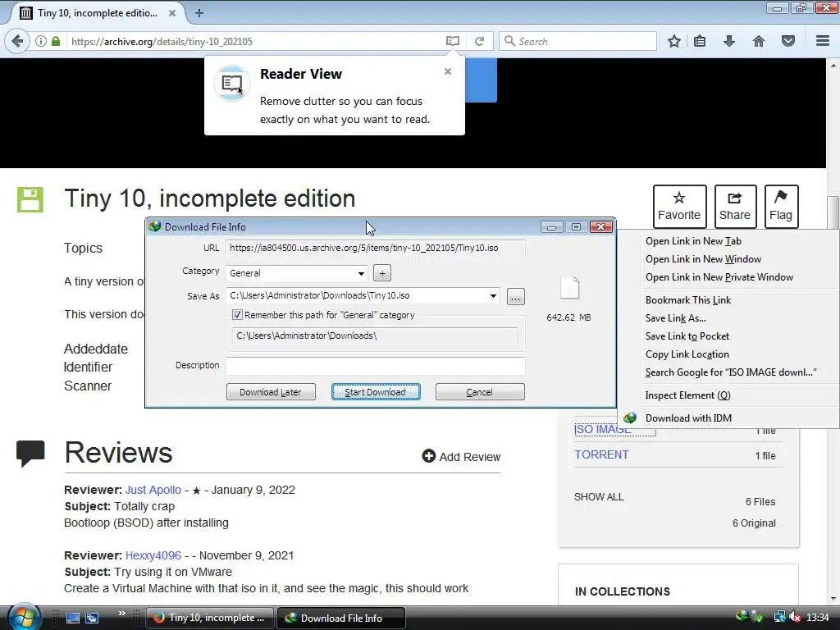This screenshot has height=630, width=840.
Task: Browse save location with ellipsis button
Action: click(515, 297)
